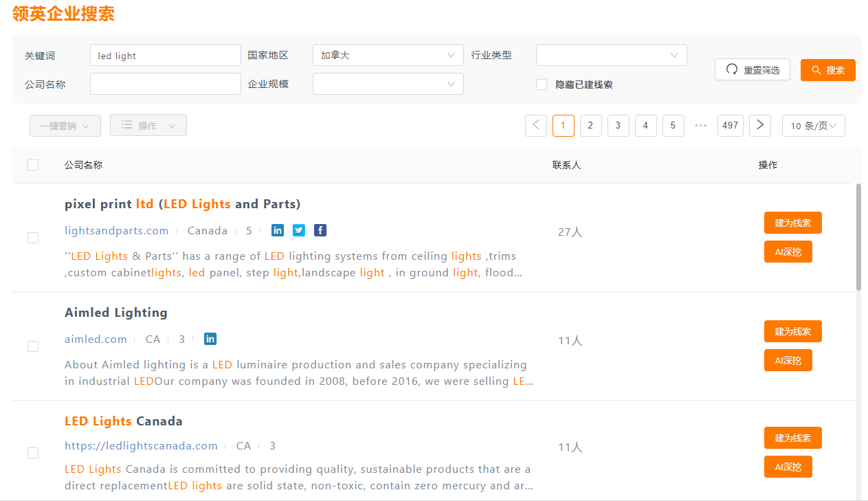Go to next page arrow

pos(760,126)
